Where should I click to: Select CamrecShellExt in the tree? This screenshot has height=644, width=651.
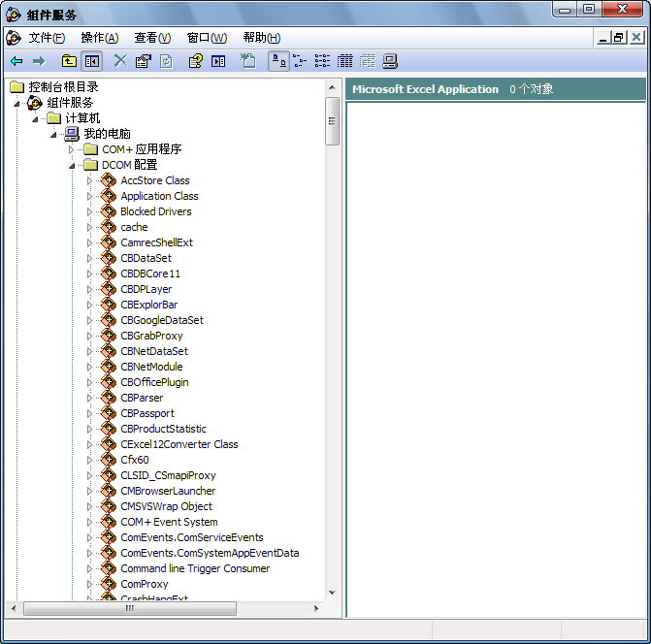(156, 242)
